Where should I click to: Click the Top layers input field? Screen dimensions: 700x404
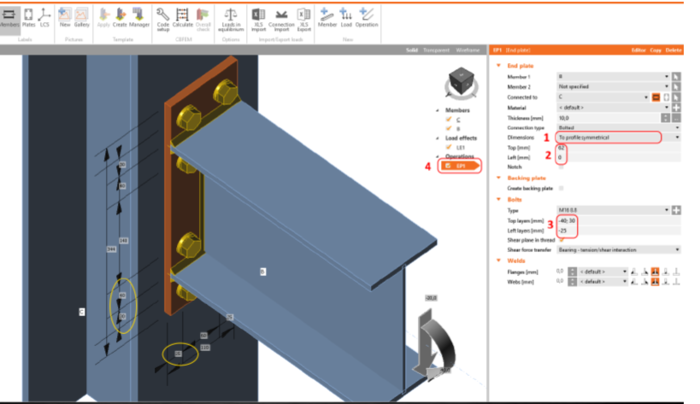click(618, 221)
